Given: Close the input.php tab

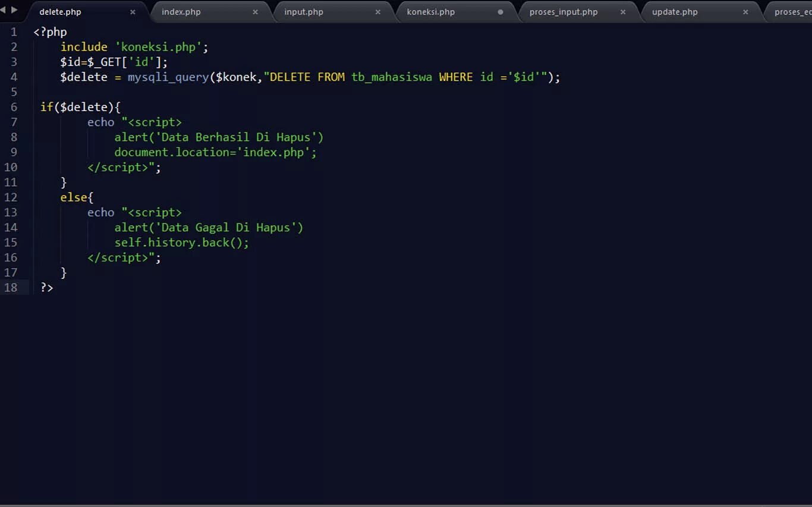Looking at the screenshot, I should [377, 12].
